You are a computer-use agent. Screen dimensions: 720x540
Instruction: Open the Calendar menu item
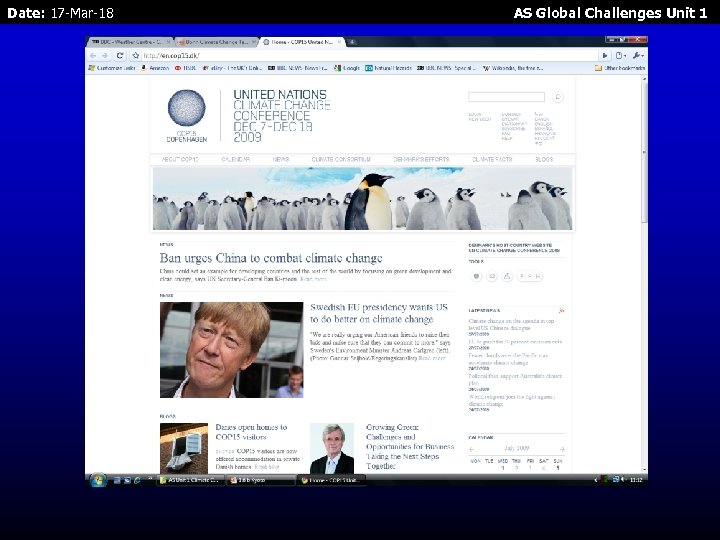(x=236, y=159)
